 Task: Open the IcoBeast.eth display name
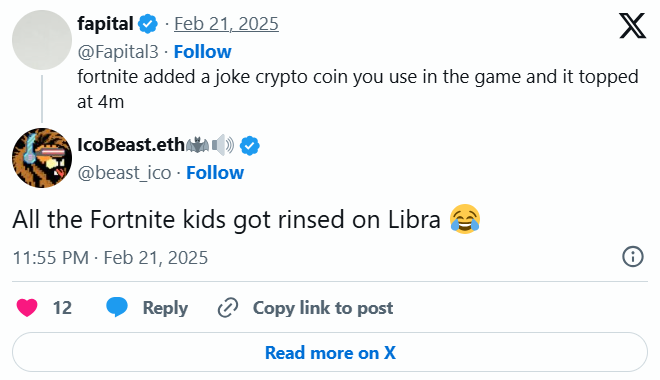[131, 145]
